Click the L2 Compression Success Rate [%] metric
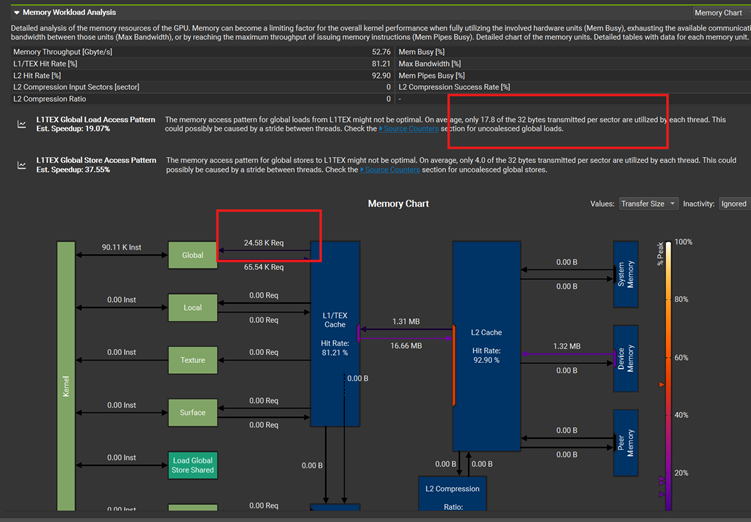The width and height of the screenshot is (751, 522). (x=454, y=87)
